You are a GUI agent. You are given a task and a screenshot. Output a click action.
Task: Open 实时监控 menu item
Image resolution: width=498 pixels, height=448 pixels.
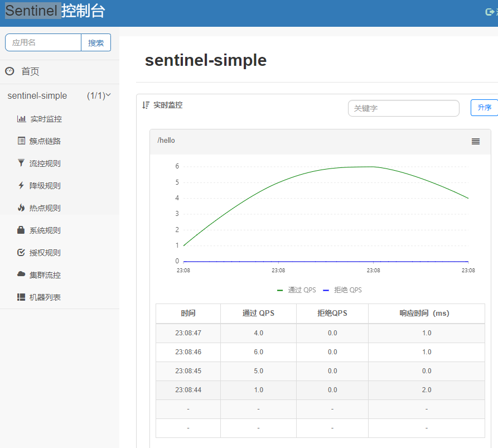point(46,119)
